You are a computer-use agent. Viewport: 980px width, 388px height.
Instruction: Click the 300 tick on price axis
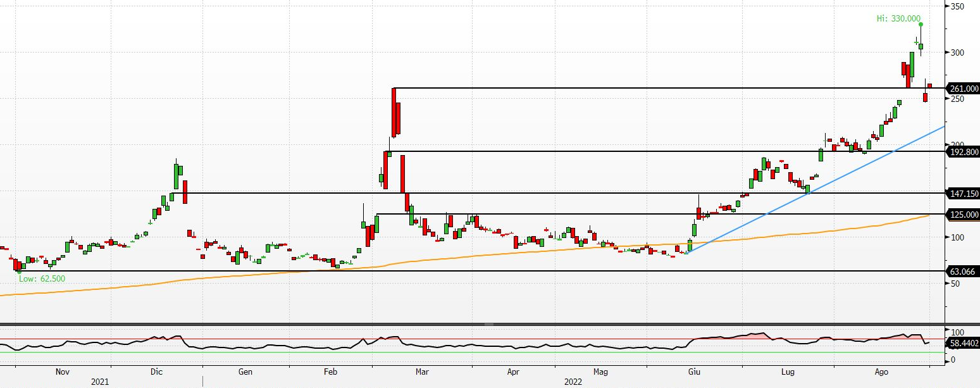tap(957, 53)
